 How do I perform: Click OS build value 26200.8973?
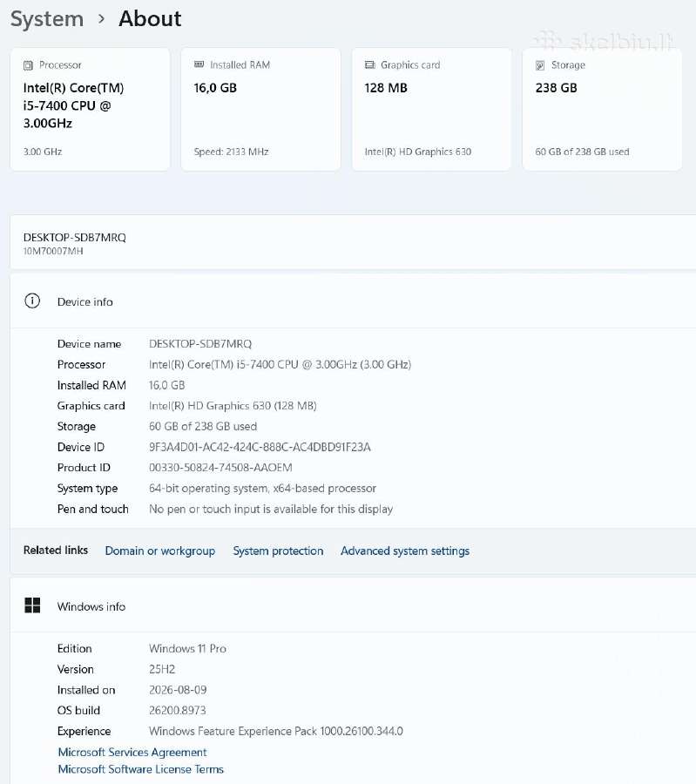pos(178,711)
